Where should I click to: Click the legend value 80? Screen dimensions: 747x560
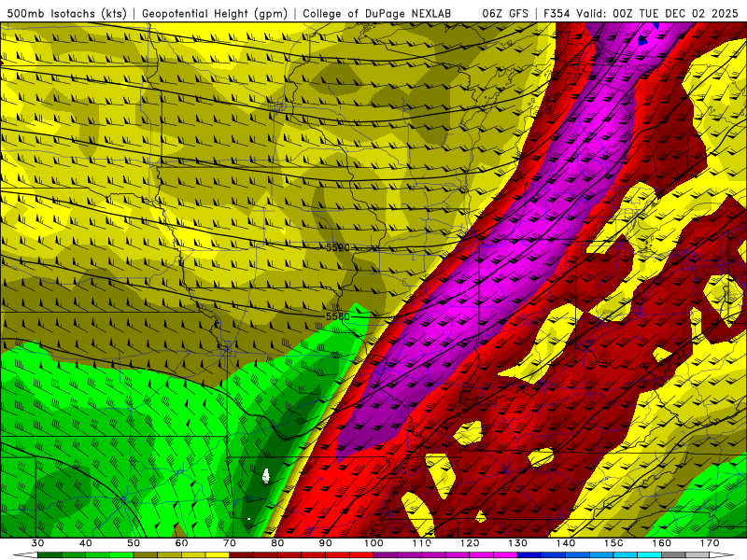[x=277, y=543]
